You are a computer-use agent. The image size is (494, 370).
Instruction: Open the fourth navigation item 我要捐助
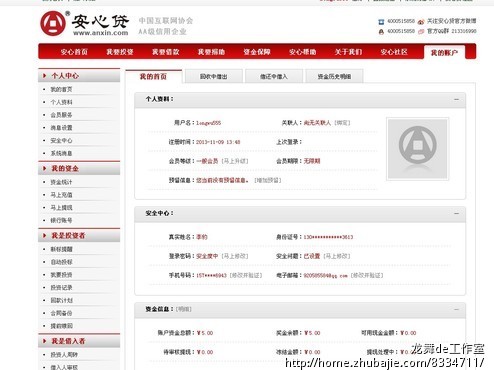(x=211, y=52)
